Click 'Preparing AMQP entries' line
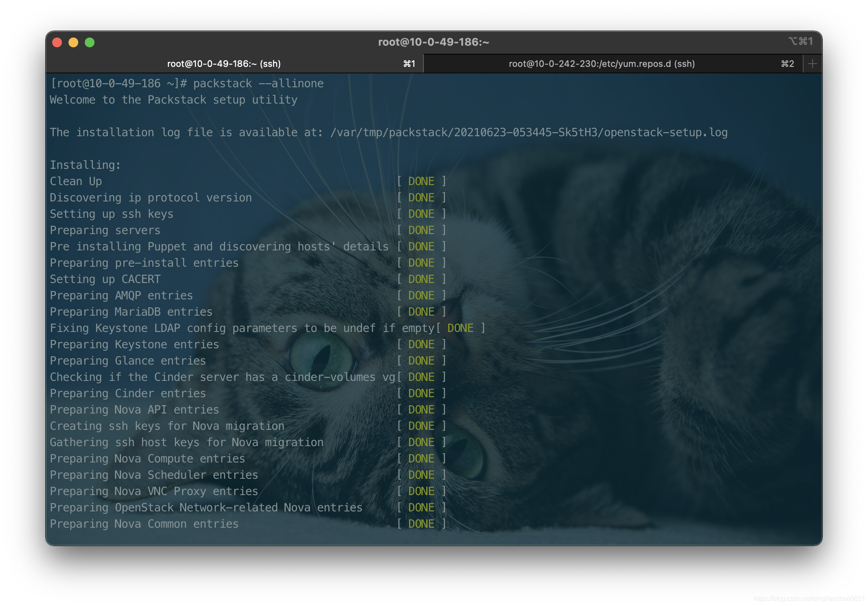This screenshot has height=606, width=868. click(x=121, y=296)
